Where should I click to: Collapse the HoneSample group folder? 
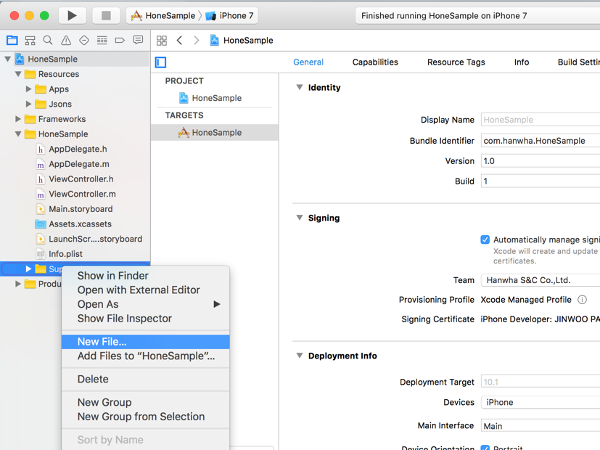pos(18,134)
